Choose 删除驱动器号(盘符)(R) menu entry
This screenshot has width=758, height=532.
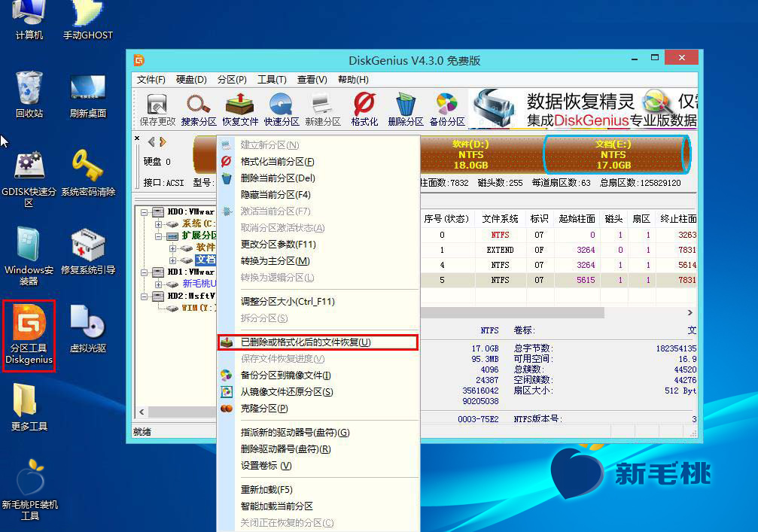[318, 449]
